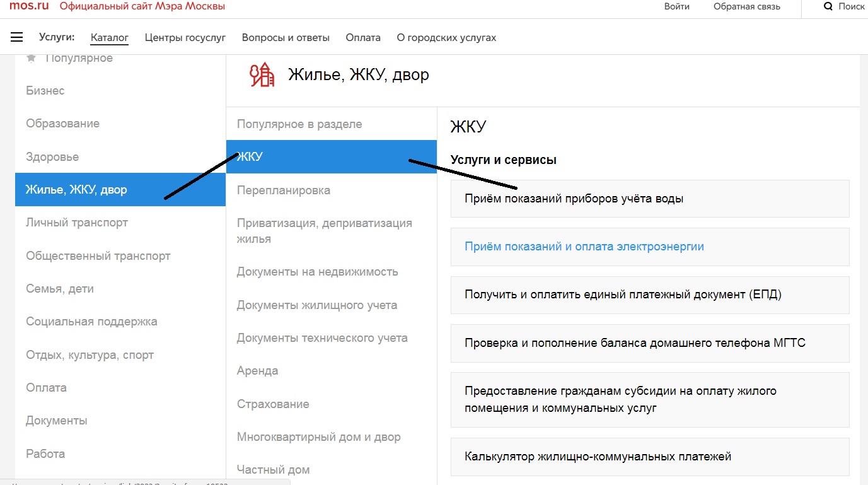Open Частный дом subsection

click(x=332, y=470)
